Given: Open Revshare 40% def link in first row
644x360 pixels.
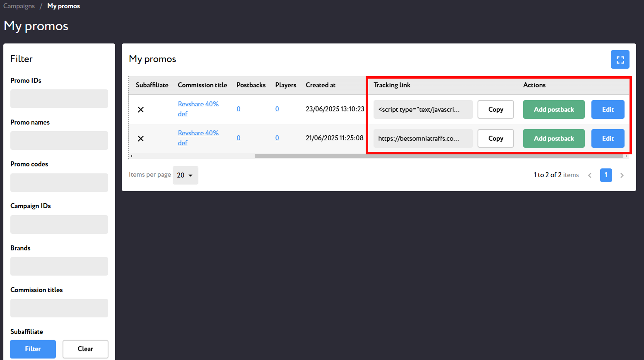Looking at the screenshot, I should 198,109.
